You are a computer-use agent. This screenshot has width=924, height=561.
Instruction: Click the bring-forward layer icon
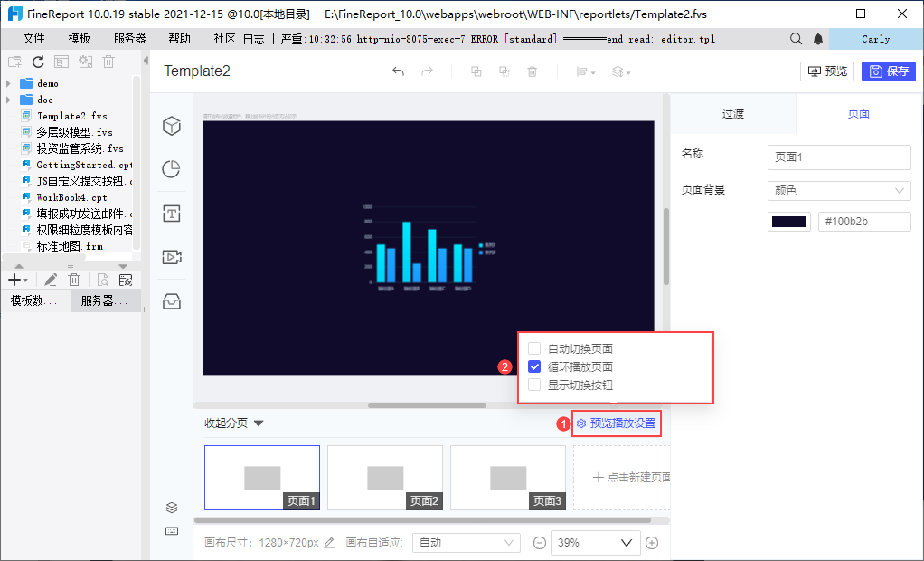(x=476, y=71)
